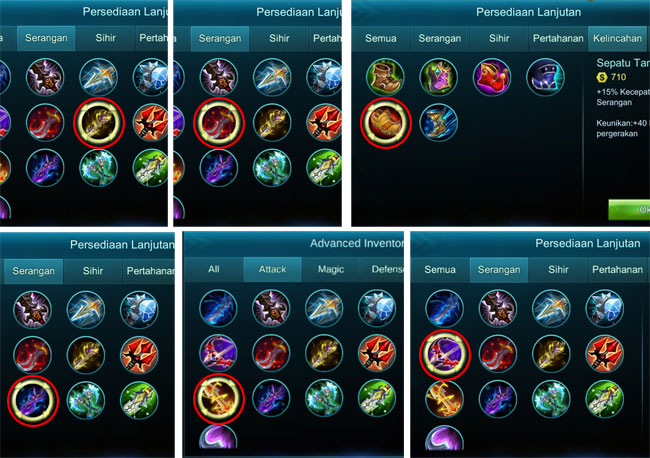Select the hourglass boots item
The width and height of the screenshot is (650, 458).
[439, 123]
